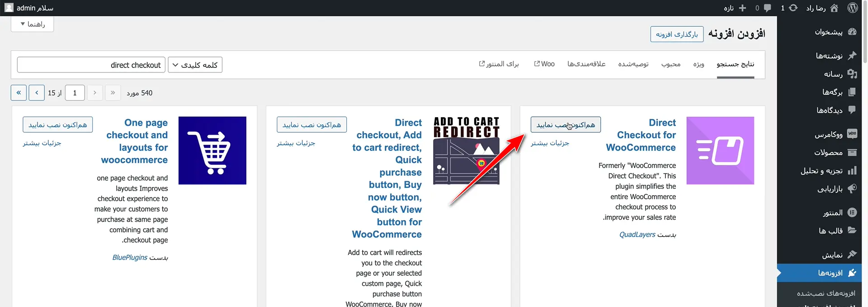This screenshot has height=307, width=868.
Task: Switch to the ویژه tab
Action: [x=698, y=64]
